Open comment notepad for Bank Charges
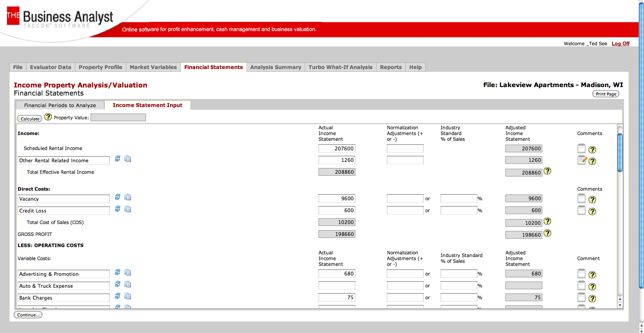Image resolution: width=644 pixels, height=333 pixels. coord(581,297)
